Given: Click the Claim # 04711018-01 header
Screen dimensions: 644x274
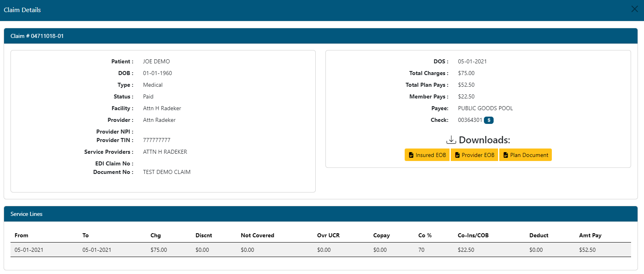Looking at the screenshot, I should pos(321,36).
